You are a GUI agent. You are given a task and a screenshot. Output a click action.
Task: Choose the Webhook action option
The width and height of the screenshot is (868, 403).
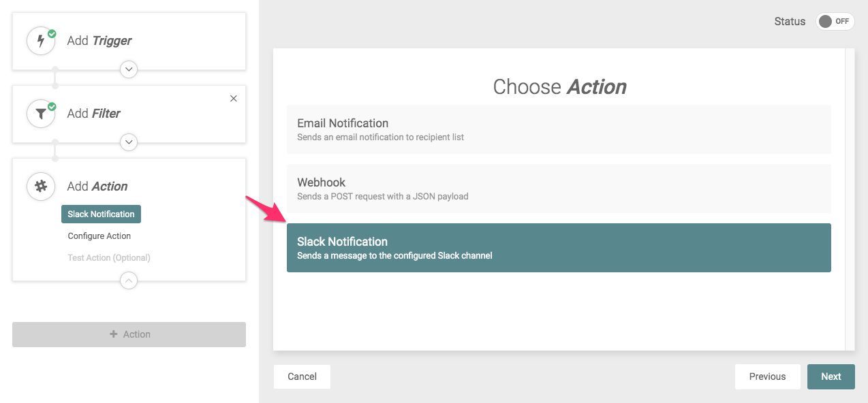tap(559, 189)
